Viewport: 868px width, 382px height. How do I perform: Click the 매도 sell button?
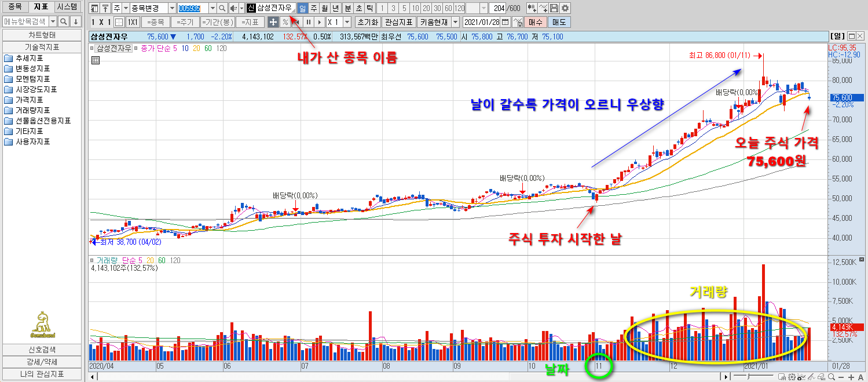[559, 22]
